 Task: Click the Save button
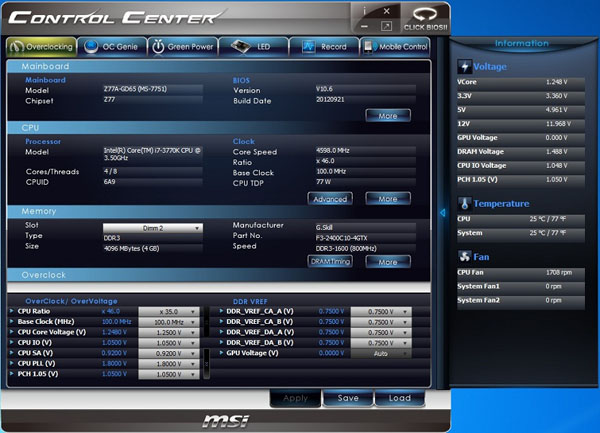tap(348, 398)
